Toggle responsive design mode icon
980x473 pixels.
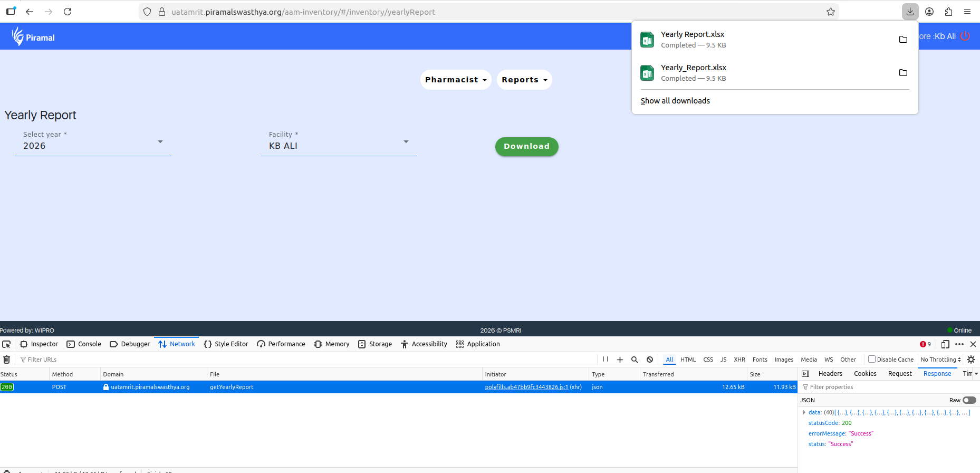click(945, 344)
